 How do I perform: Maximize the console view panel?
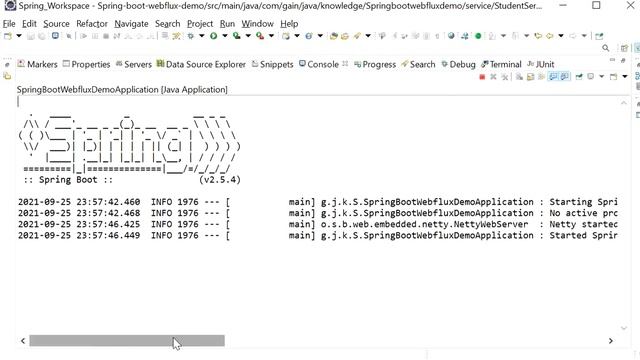[x=623, y=60]
